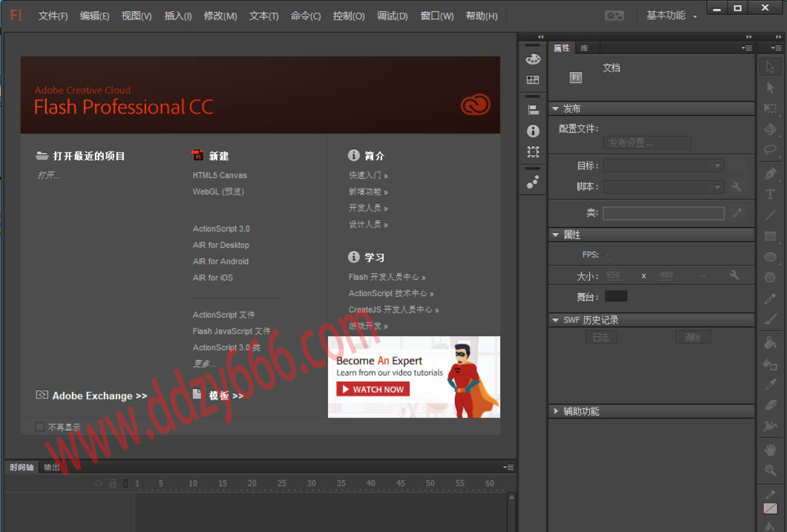Pick the Eraser tool
Viewport: 787px width, 532px height.
pyautogui.click(x=770, y=405)
